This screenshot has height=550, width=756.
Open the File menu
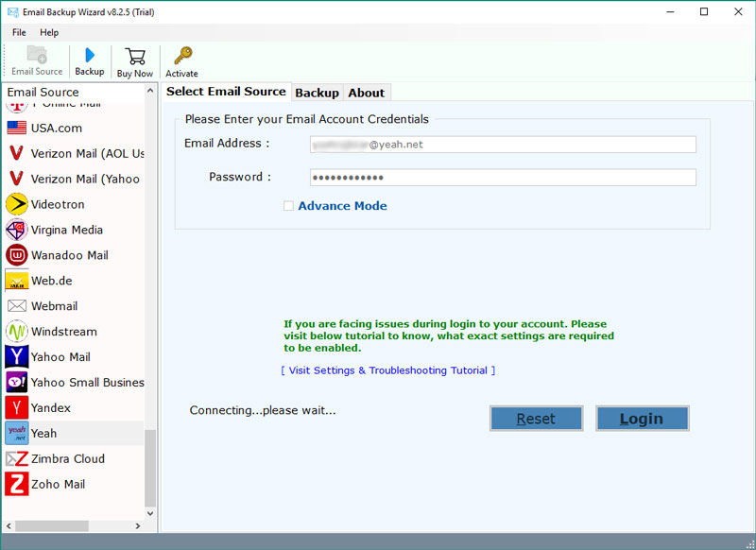(19, 32)
